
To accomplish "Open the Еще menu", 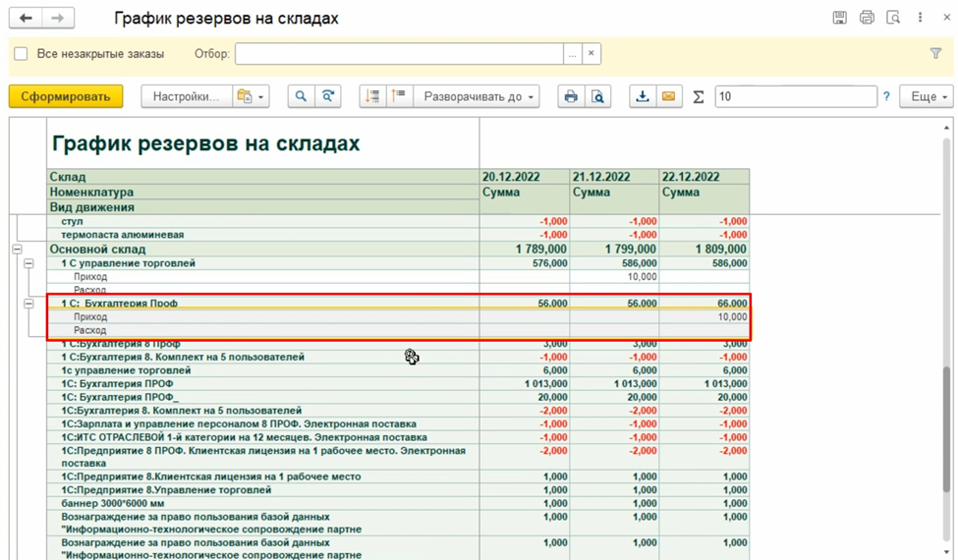I will tap(927, 96).
